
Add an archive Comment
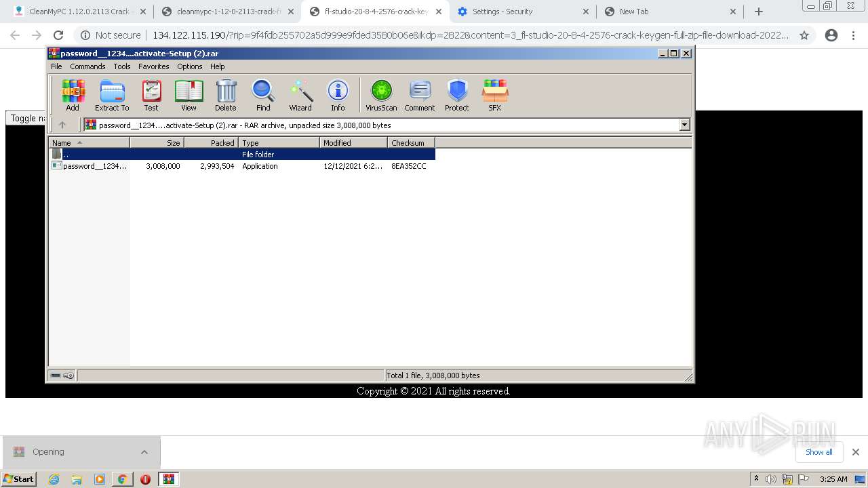click(420, 96)
